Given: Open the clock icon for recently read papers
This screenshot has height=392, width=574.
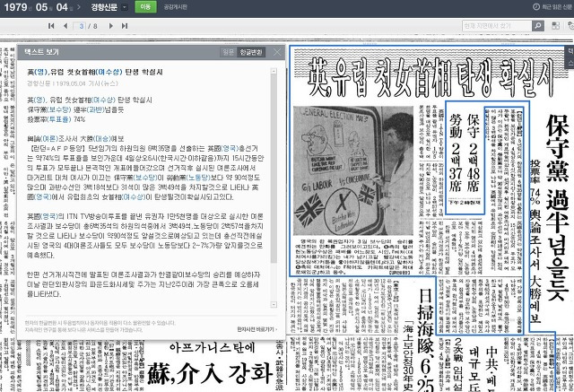Looking at the screenshot, I should [x=536, y=6].
